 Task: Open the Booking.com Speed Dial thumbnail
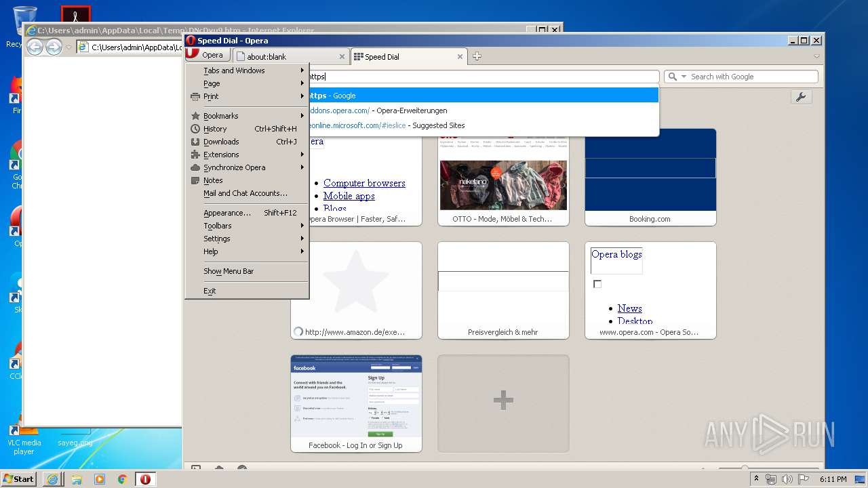(x=650, y=177)
